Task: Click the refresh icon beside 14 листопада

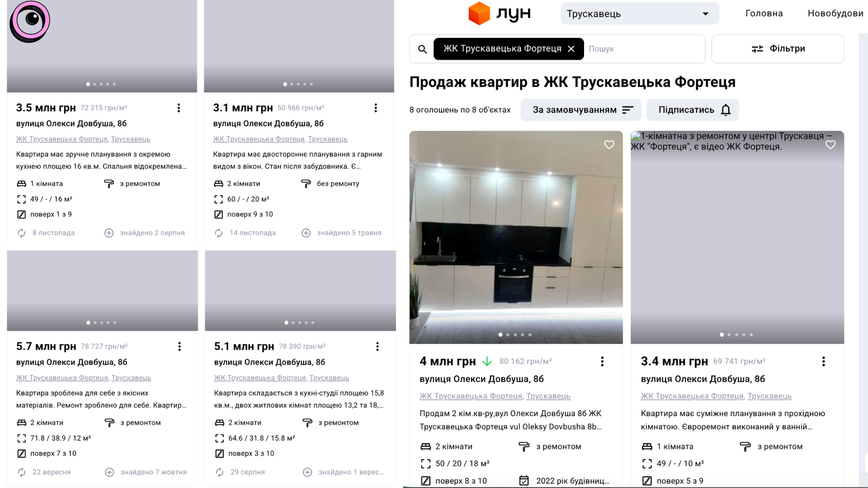Action: click(x=219, y=233)
